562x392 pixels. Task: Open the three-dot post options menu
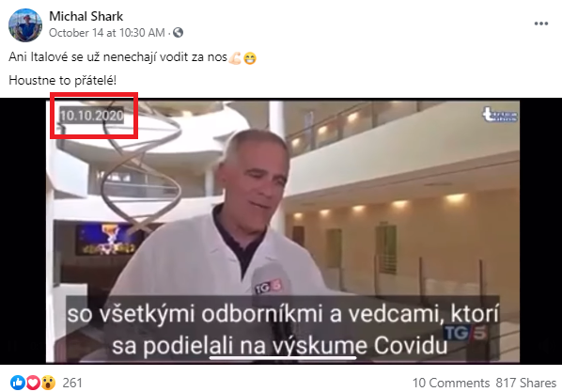[540, 24]
